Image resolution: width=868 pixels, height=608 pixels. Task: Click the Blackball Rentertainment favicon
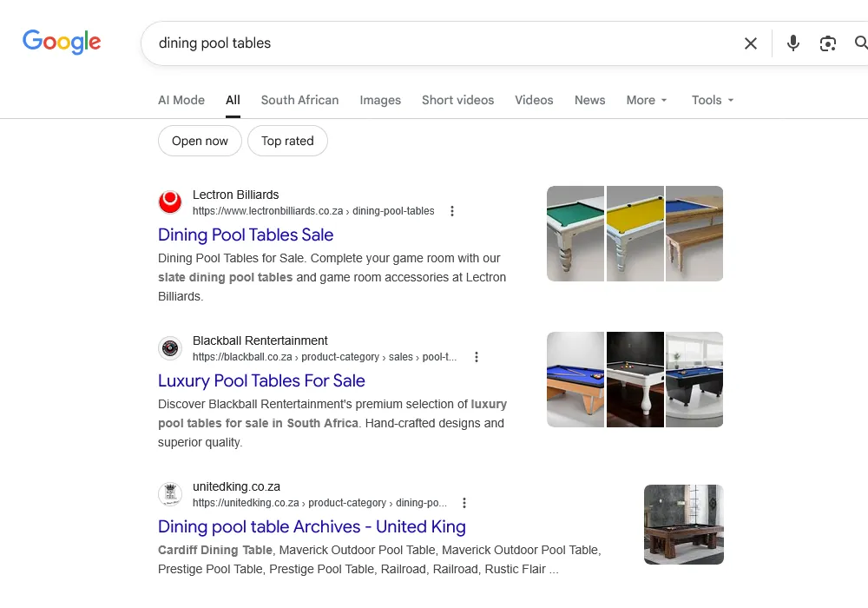(170, 348)
